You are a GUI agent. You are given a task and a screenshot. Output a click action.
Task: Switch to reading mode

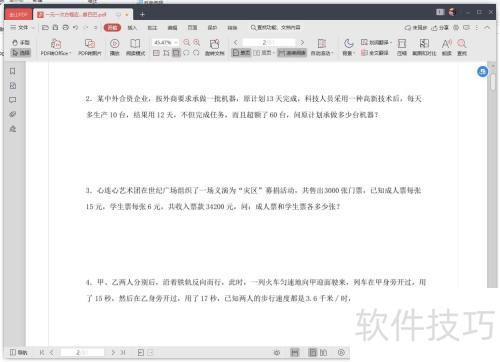point(135,47)
